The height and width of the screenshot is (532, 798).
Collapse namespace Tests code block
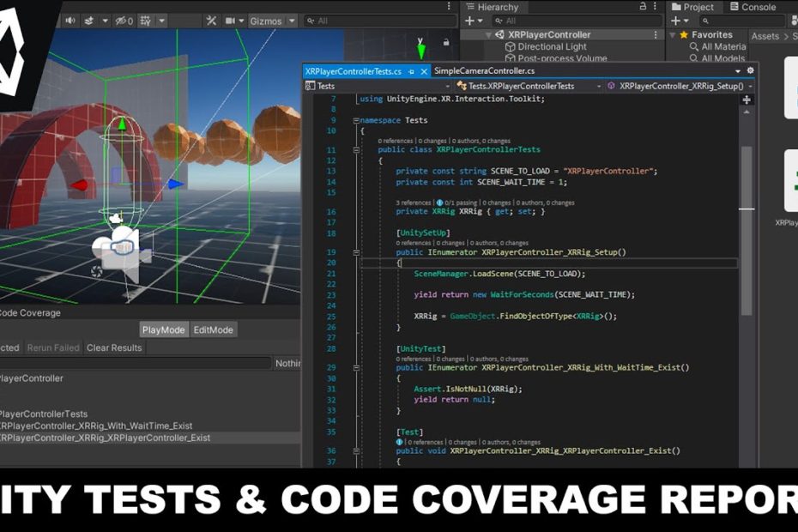coord(356,121)
